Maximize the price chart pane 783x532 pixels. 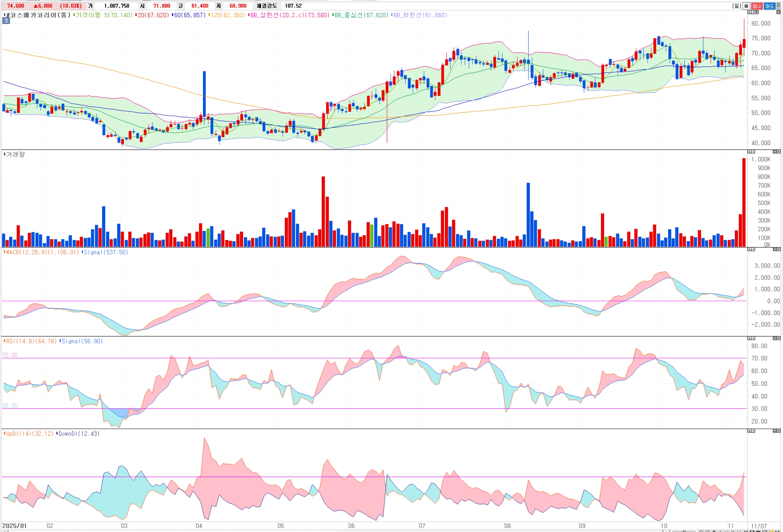pos(778,12)
